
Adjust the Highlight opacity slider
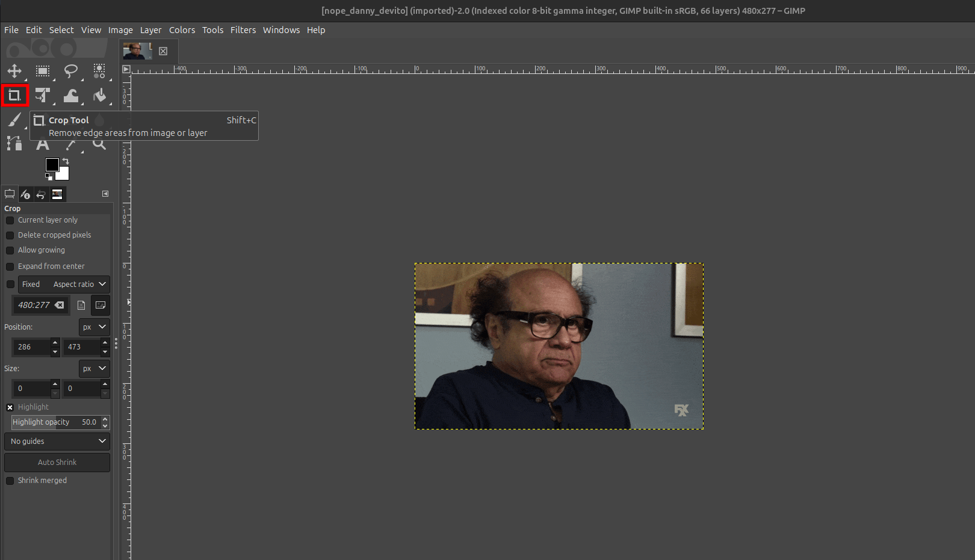(x=55, y=422)
